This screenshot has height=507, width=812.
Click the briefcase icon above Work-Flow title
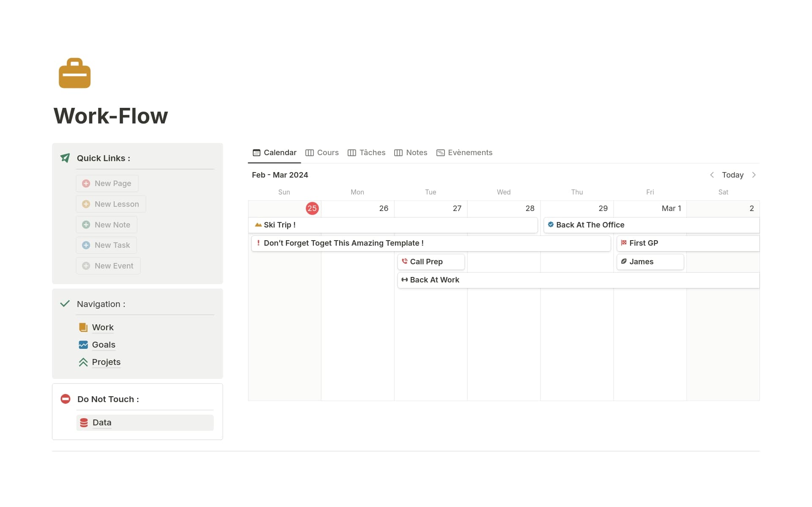[74, 73]
